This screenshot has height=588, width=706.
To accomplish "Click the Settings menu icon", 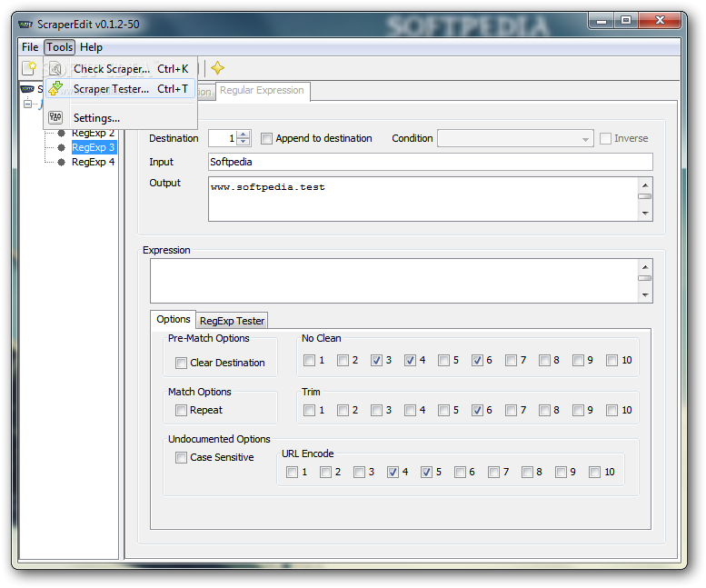I will (x=55, y=117).
